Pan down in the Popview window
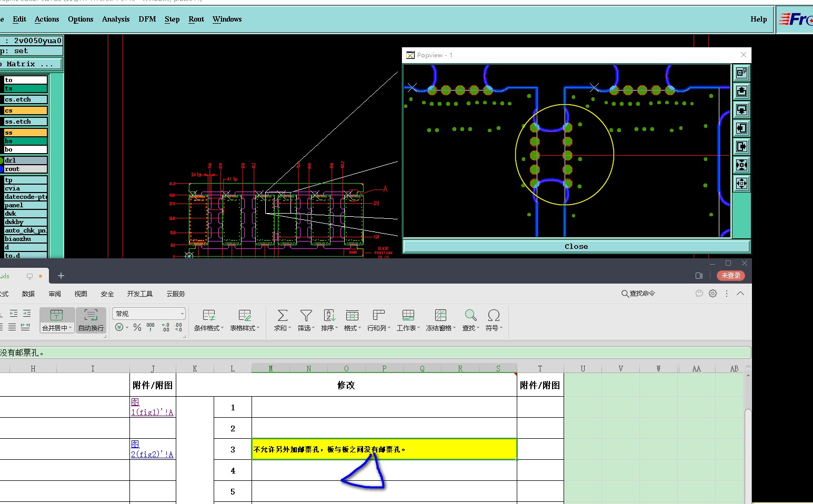Screen dimensions: 813x504 [741, 109]
